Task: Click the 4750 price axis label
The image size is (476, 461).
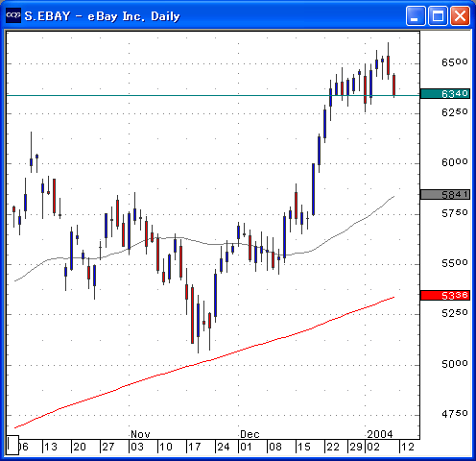Action: pos(455,414)
